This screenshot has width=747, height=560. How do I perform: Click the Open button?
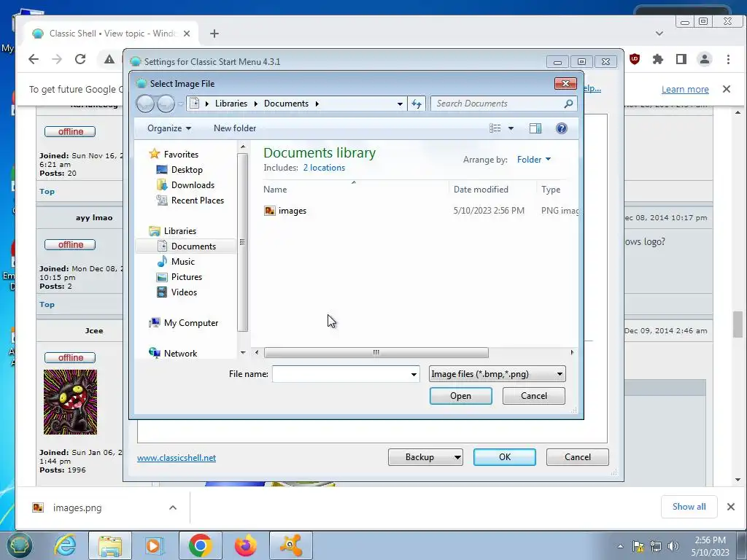point(461,396)
